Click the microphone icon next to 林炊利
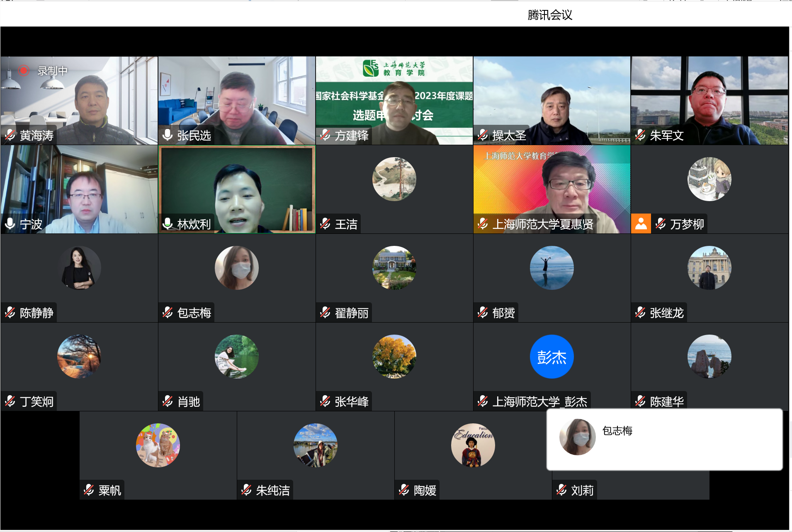This screenshot has height=532, width=792. tap(168, 224)
